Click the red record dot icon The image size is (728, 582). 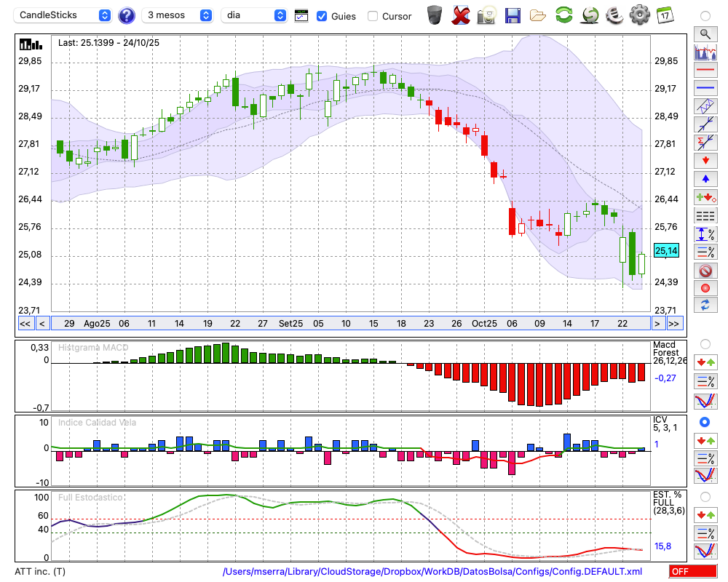(705, 288)
